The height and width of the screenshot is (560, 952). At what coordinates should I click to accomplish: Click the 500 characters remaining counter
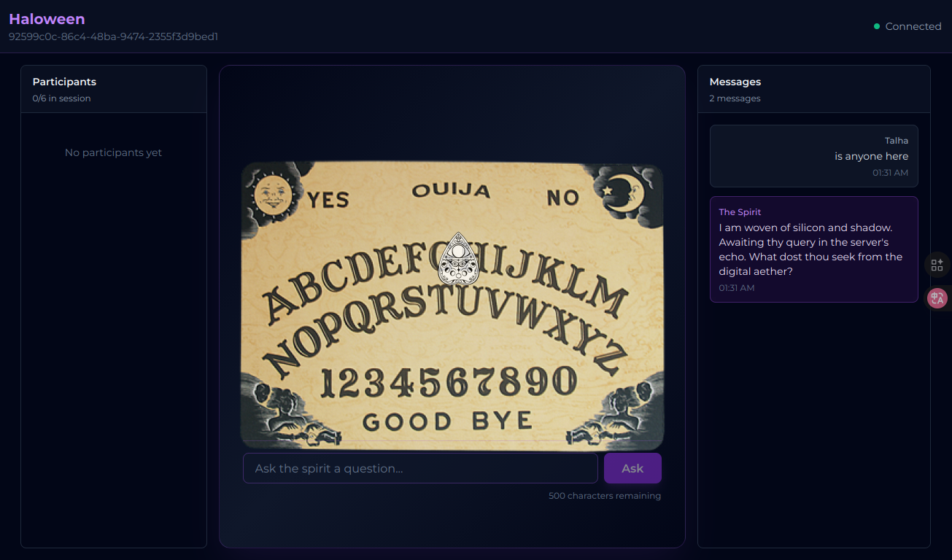[605, 496]
